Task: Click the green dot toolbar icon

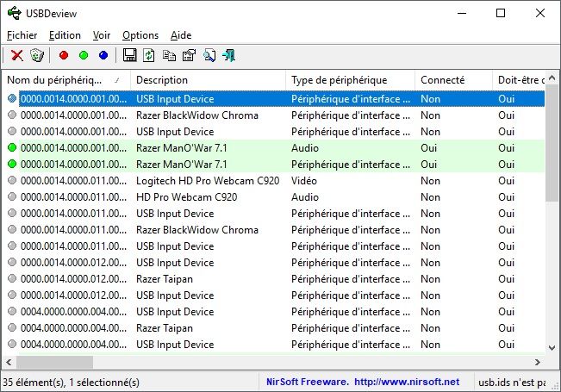Action: [x=84, y=55]
